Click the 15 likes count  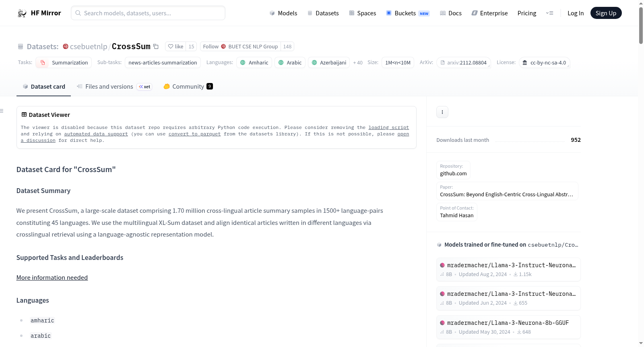click(191, 46)
